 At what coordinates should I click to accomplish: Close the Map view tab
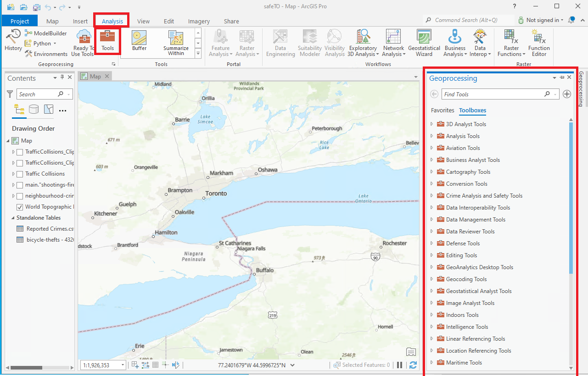pos(107,77)
